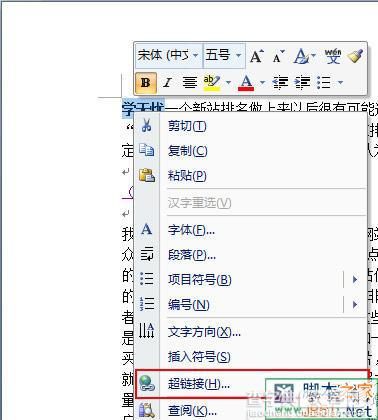Center the text using the center align icon
This screenshot has height=420, width=378.
tap(190, 82)
